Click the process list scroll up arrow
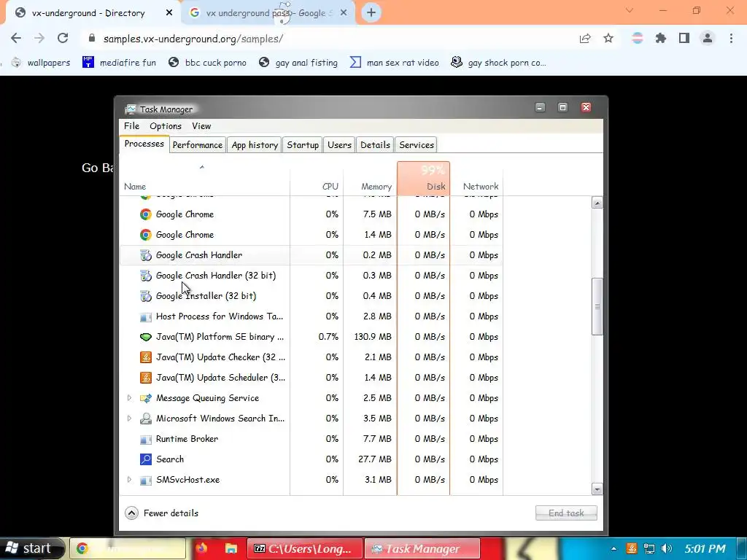This screenshot has width=747, height=560. pyautogui.click(x=597, y=203)
